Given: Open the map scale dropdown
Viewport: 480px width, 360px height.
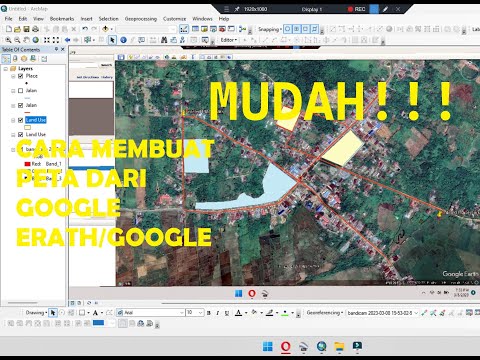Looking at the screenshot, I should (173, 29).
